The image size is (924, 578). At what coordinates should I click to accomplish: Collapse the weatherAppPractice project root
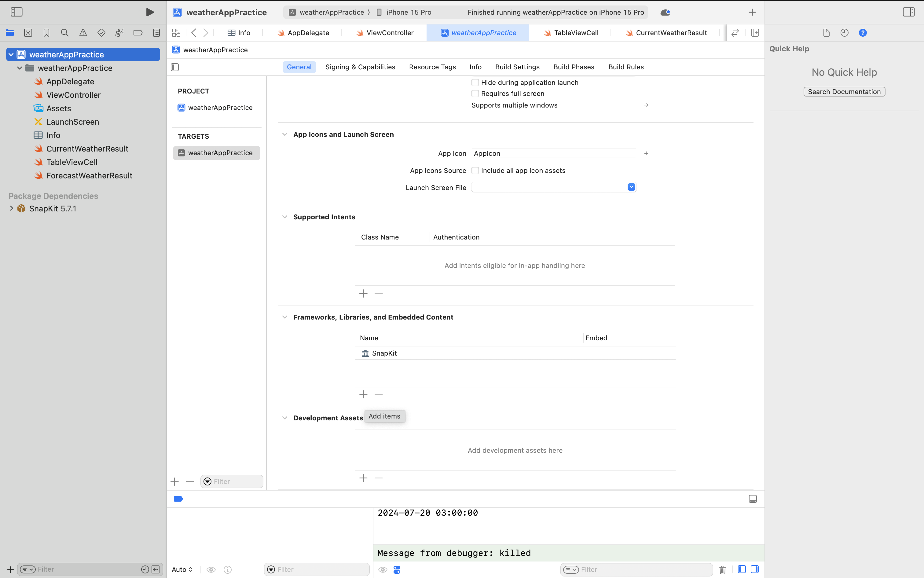(11, 55)
